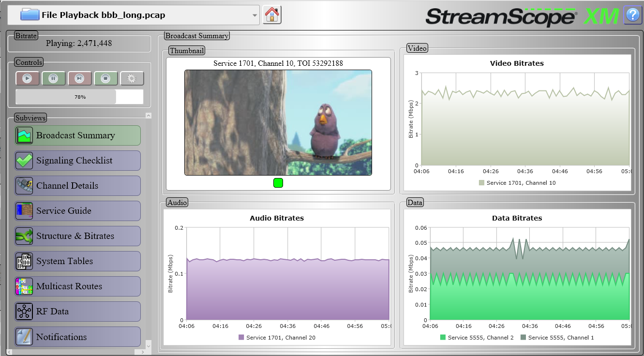Viewport: 644px width, 356px height.
Task: Click the Multicast Routes colorful icon
Action: pyautogui.click(x=24, y=286)
